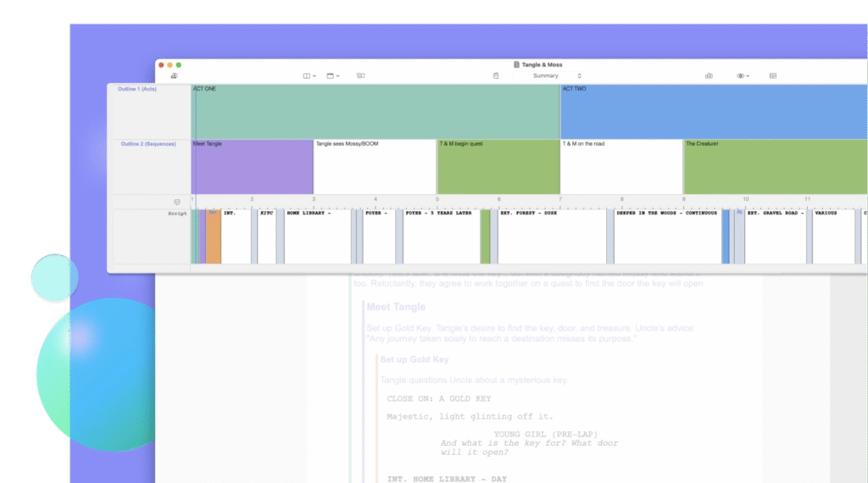Select the ACT TWO block

point(712,112)
